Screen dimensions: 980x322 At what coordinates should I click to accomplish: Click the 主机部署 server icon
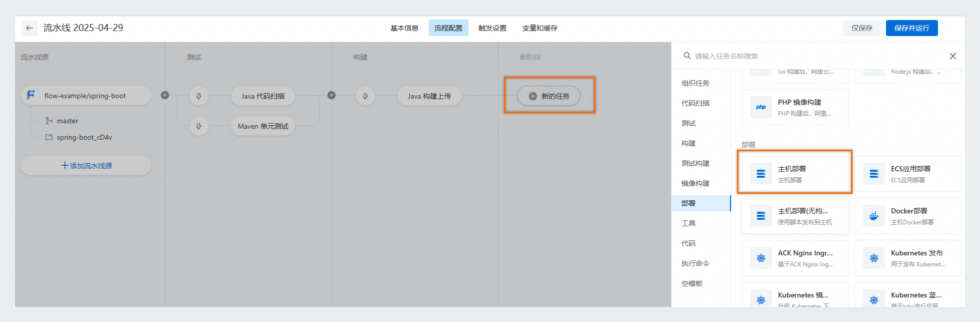(761, 174)
